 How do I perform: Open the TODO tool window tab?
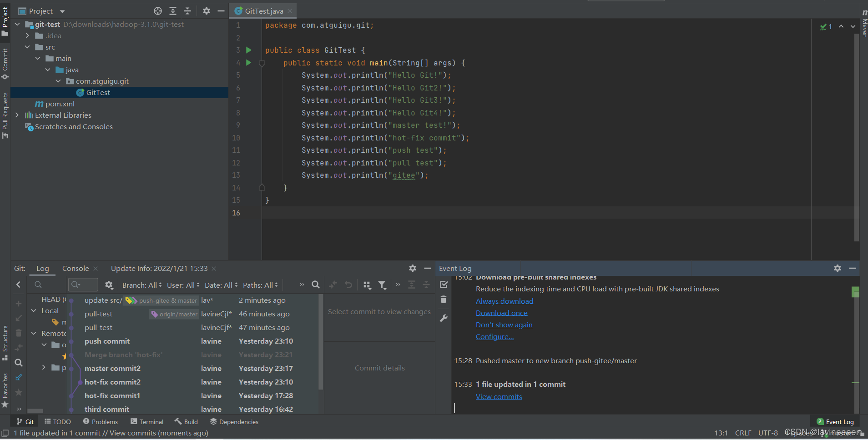pos(58,422)
